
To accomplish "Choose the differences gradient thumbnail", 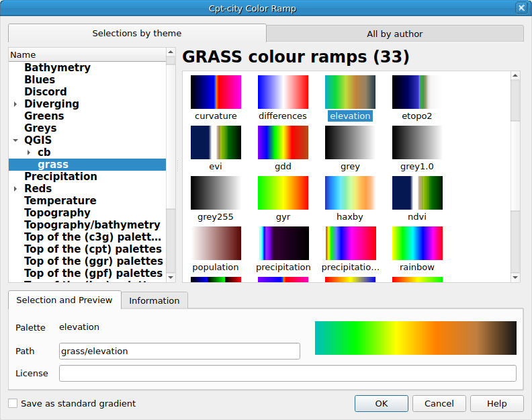I will pyautogui.click(x=283, y=92).
